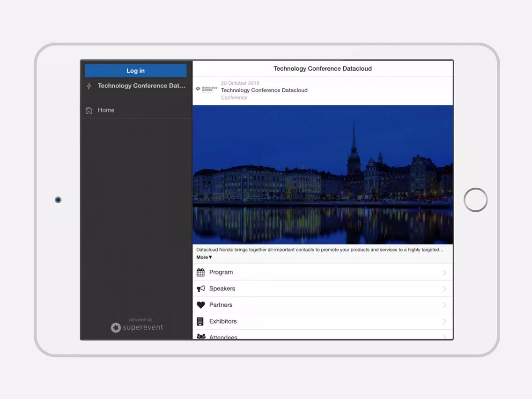This screenshot has height=399, width=532.
Task: Open the Home menu entry
Action: pyautogui.click(x=136, y=110)
